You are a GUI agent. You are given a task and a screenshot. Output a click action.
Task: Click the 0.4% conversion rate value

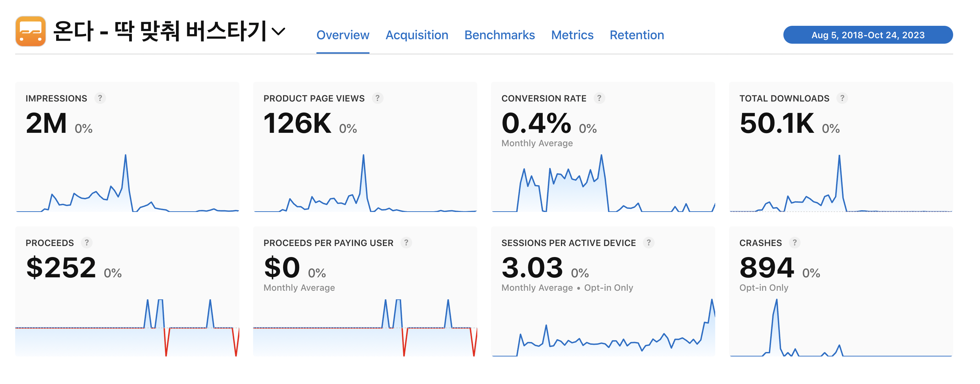[x=536, y=123]
